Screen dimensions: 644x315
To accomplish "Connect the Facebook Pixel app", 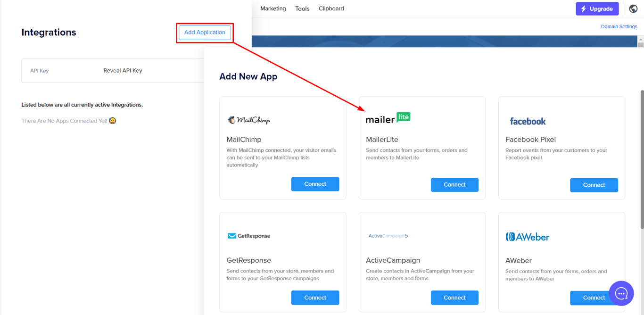I will coord(594,185).
